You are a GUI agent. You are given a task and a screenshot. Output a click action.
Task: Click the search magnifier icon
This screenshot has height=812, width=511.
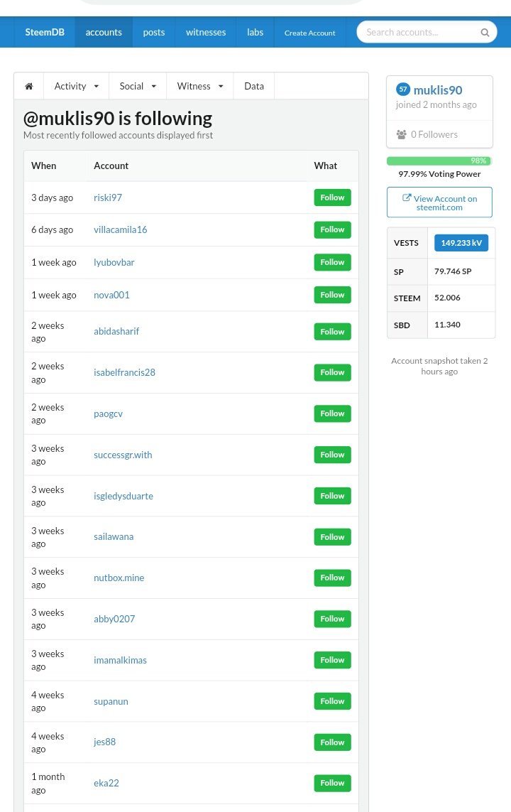point(485,32)
